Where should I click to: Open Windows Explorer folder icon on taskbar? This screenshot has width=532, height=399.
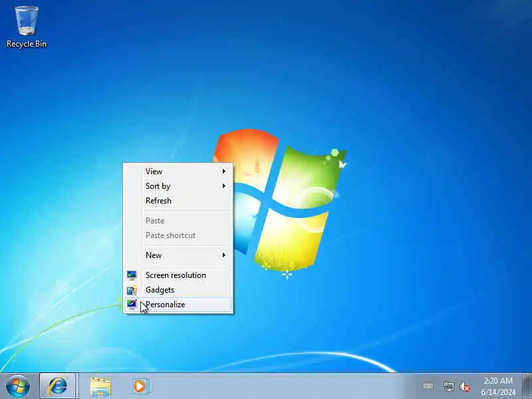pos(100,387)
